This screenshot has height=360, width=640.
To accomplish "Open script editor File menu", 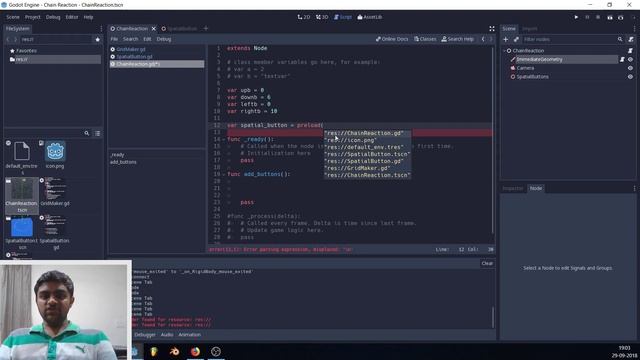I will point(114,39).
